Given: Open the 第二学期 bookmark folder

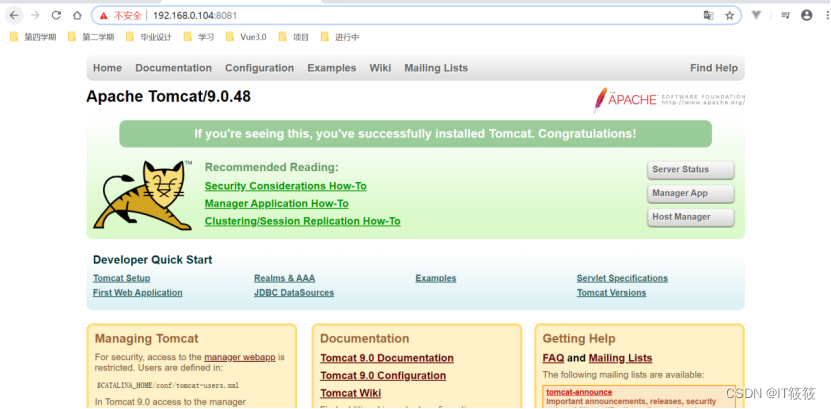Looking at the screenshot, I should coord(91,37).
